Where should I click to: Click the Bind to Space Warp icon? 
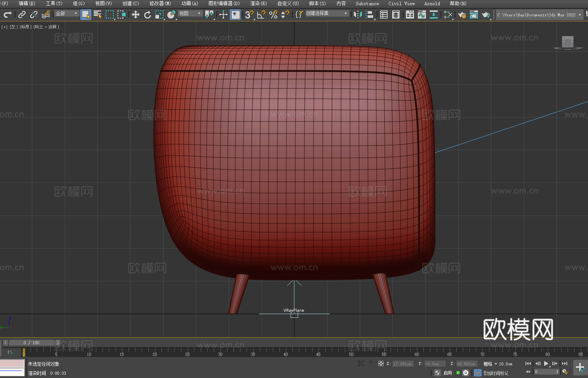(x=46, y=14)
